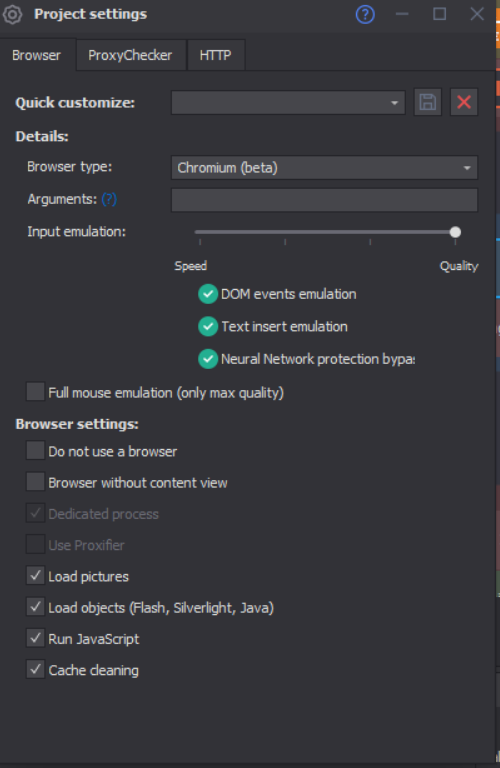Open the Browser type Chromium (beta) dropdown

point(324,168)
